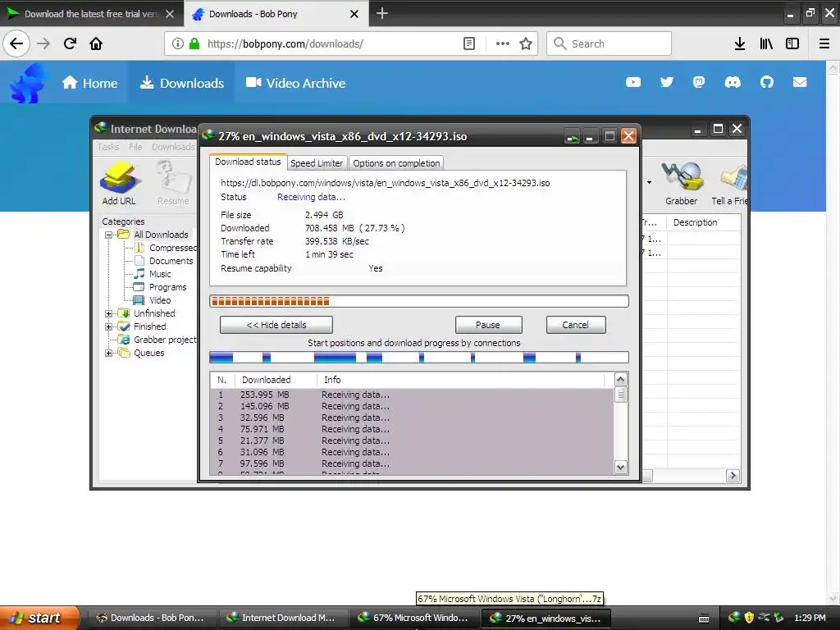Open Firefox downloads arrow icon
840x630 pixels.
coord(739,43)
